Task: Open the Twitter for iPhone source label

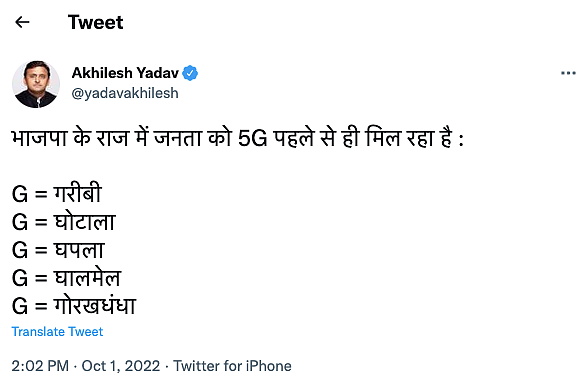Action: point(232,366)
